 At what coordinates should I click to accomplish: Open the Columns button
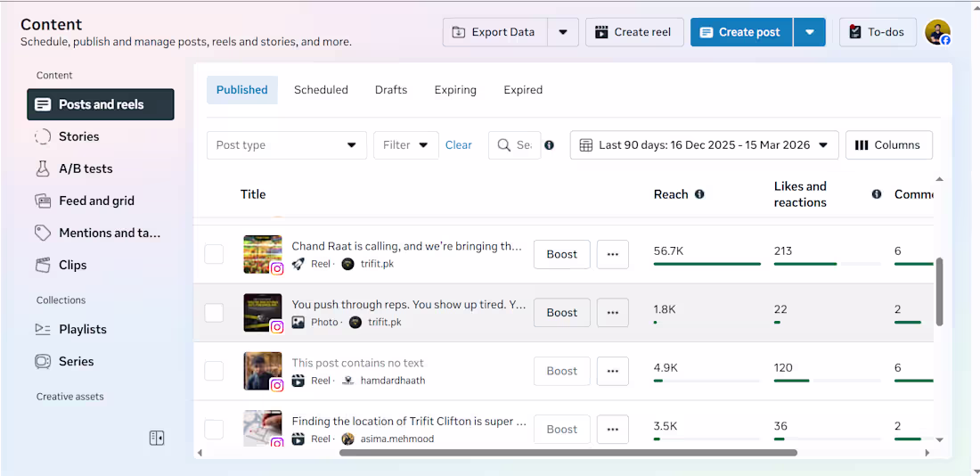click(889, 145)
